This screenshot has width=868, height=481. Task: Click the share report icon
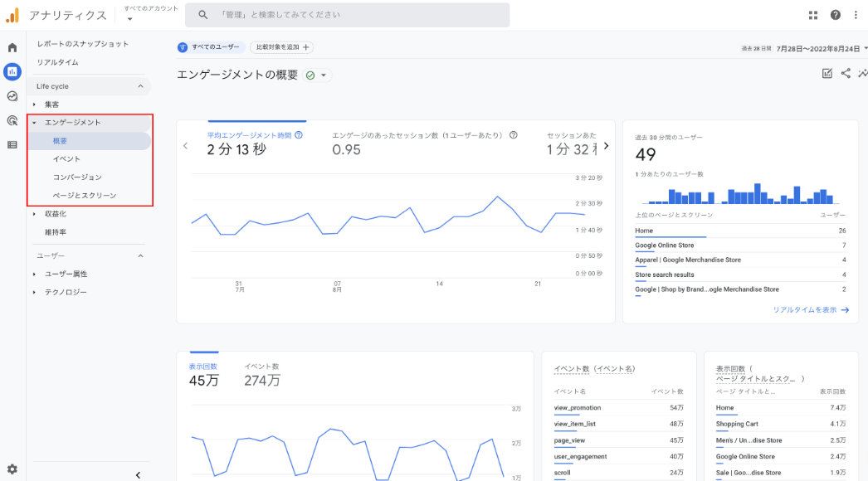pyautogui.click(x=846, y=73)
